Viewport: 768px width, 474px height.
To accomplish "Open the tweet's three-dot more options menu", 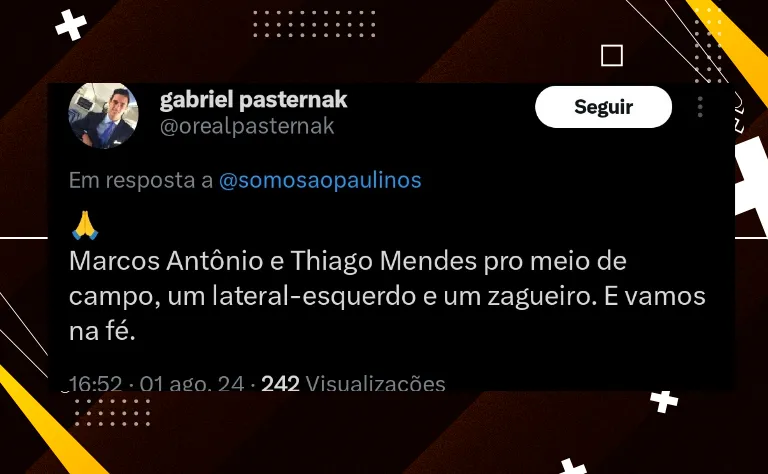I will (x=700, y=107).
